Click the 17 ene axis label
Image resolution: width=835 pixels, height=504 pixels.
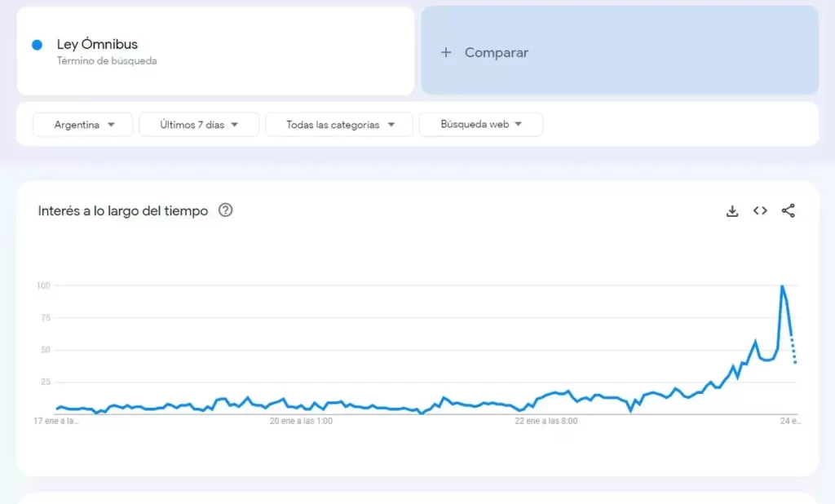[56, 422]
